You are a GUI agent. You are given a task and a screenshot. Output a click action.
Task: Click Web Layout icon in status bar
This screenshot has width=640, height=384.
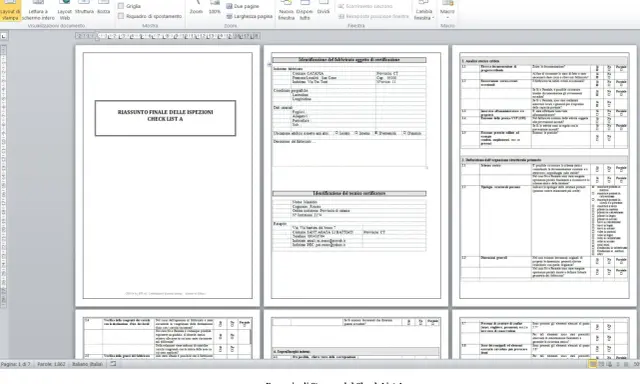(x=609, y=364)
